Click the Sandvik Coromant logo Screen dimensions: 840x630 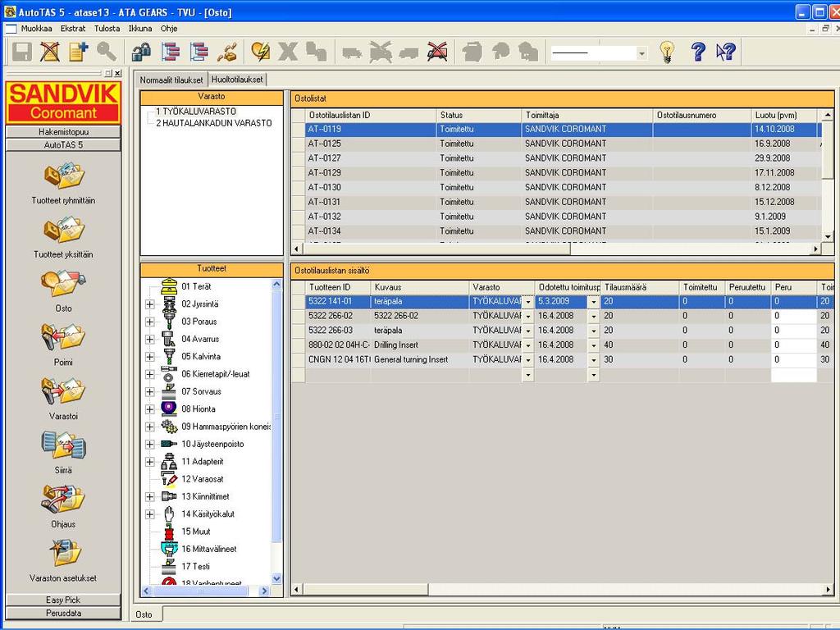click(63, 103)
